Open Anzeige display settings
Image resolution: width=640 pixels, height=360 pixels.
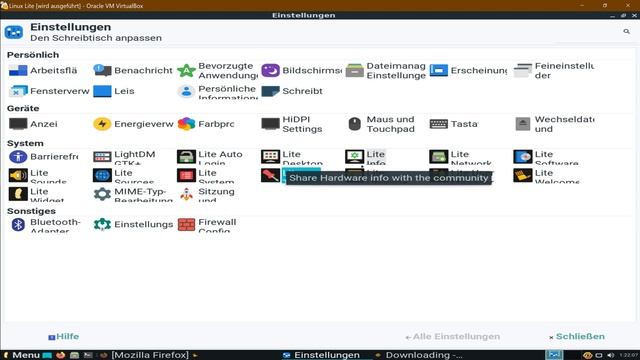tap(33, 124)
